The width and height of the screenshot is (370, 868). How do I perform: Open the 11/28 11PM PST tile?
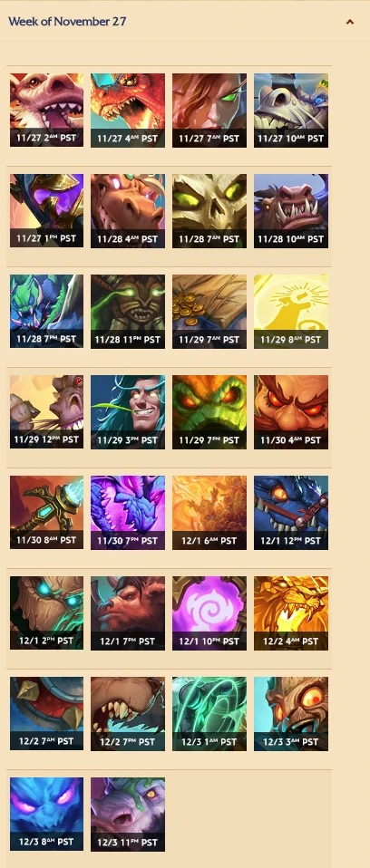tap(128, 312)
